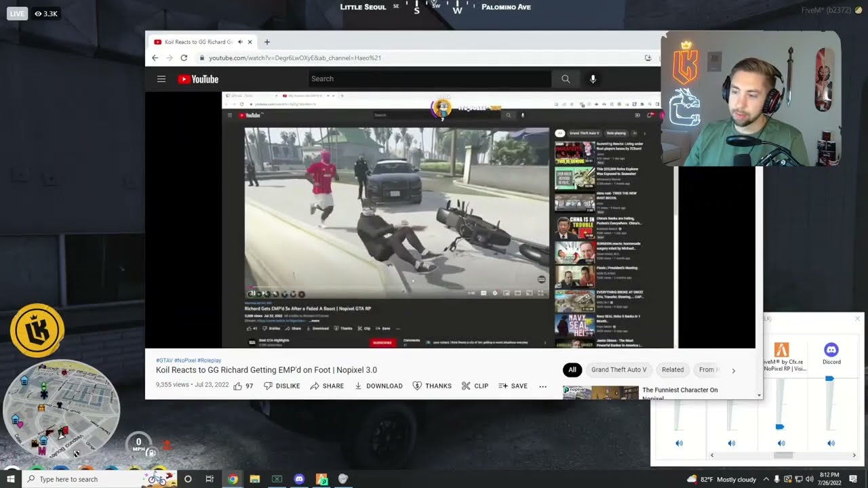The width and height of the screenshot is (868, 488).
Task: Click the Discord app icon in the mixer
Action: click(831, 350)
